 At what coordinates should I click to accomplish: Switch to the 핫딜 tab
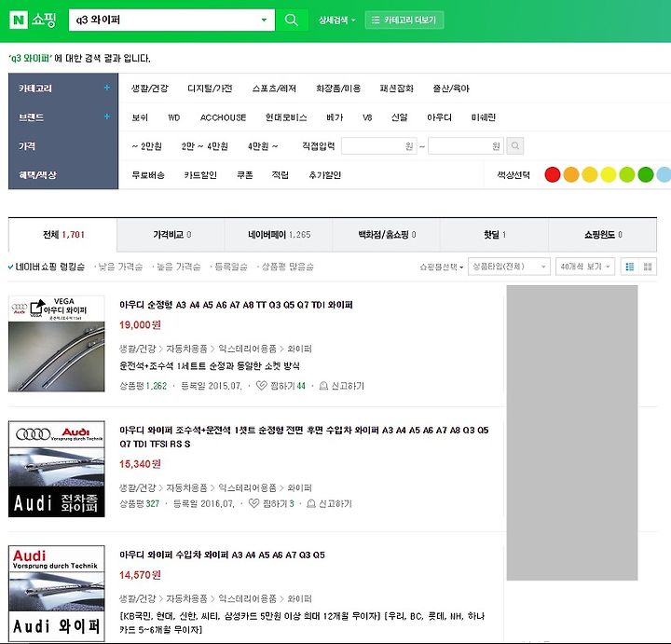pyautogui.click(x=495, y=235)
